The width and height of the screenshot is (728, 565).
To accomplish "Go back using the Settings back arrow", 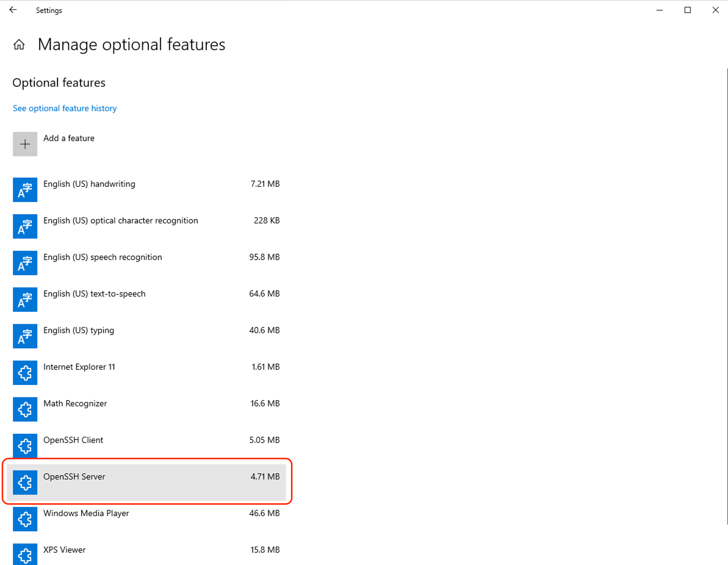I will [x=13, y=10].
